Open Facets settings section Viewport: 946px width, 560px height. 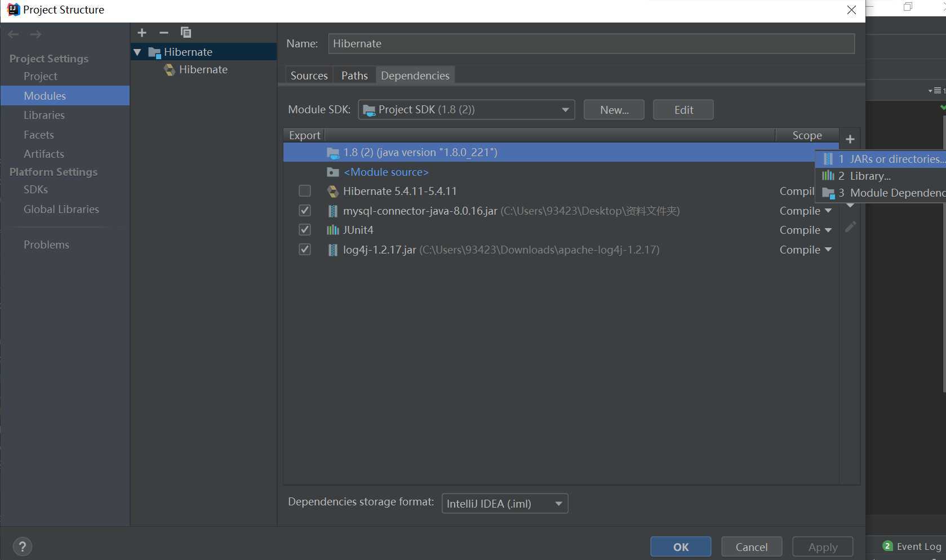(x=39, y=135)
